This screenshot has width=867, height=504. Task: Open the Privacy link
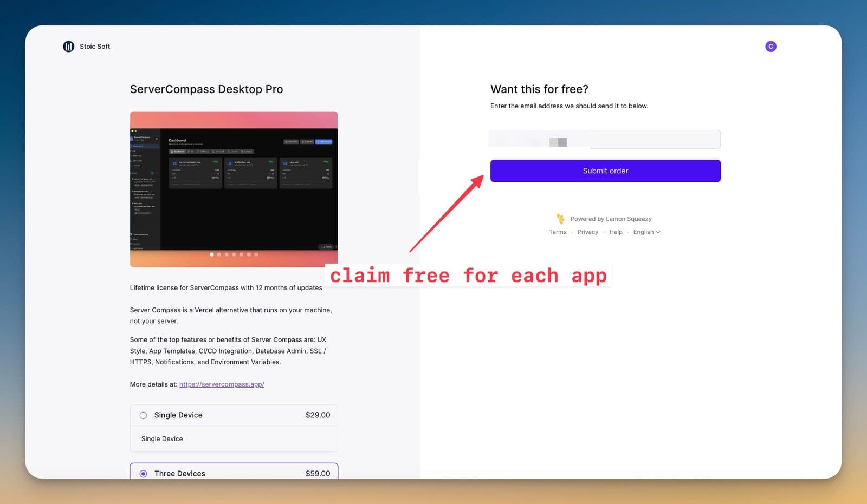click(x=588, y=232)
